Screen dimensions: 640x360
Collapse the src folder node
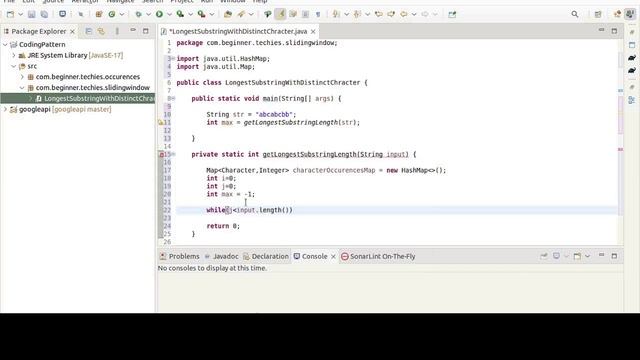click(x=13, y=66)
